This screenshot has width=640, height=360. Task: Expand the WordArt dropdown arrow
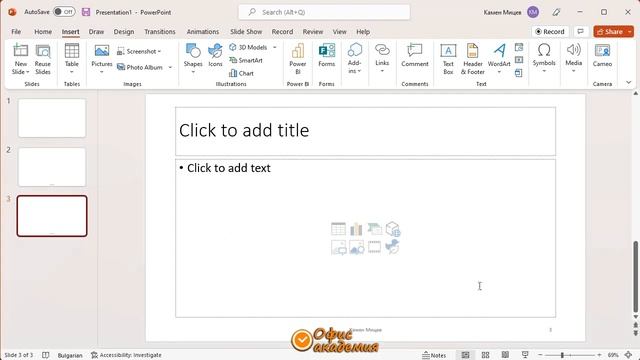coord(499,72)
